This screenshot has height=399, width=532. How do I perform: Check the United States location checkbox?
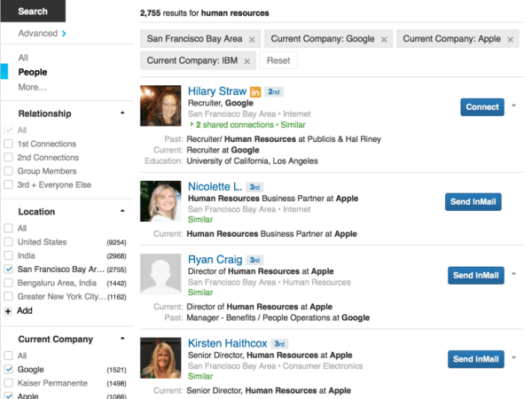pyautogui.click(x=9, y=242)
